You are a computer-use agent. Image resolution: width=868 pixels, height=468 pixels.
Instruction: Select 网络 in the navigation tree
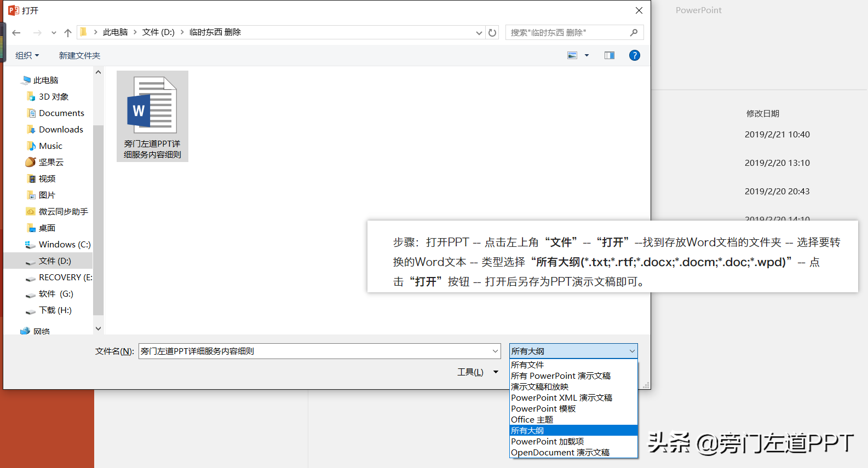(x=42, y=331)
